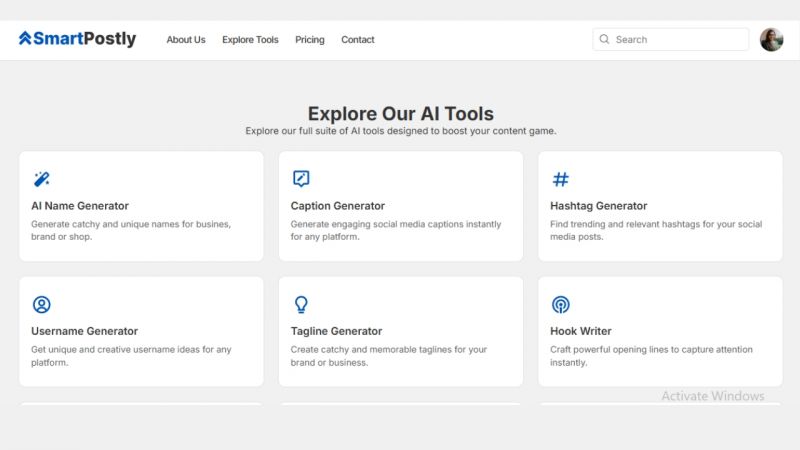This screenshot has height=450, width=800.
Task: Click the Hook Writer podcast icon
Action: tap(561, 305)
